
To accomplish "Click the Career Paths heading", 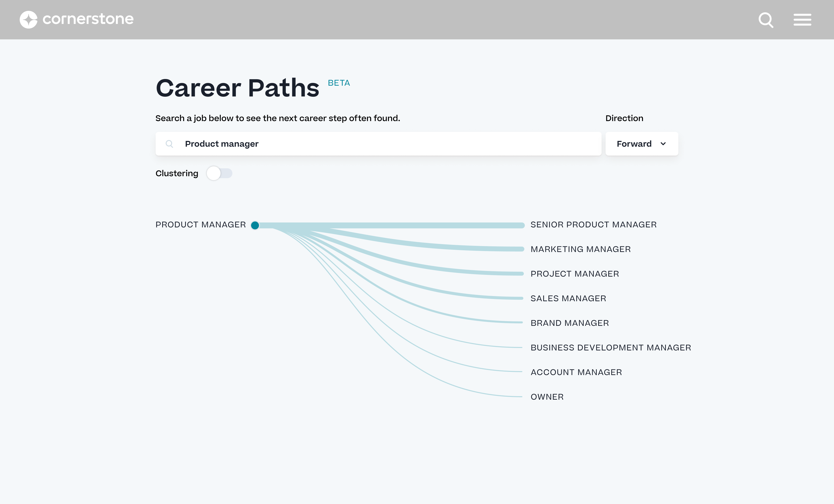I will point(237,88).
